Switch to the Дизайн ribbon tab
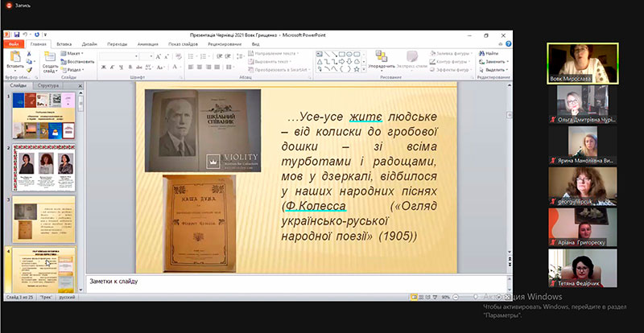This screenshot has width=644, height=333. coord(89,44)
